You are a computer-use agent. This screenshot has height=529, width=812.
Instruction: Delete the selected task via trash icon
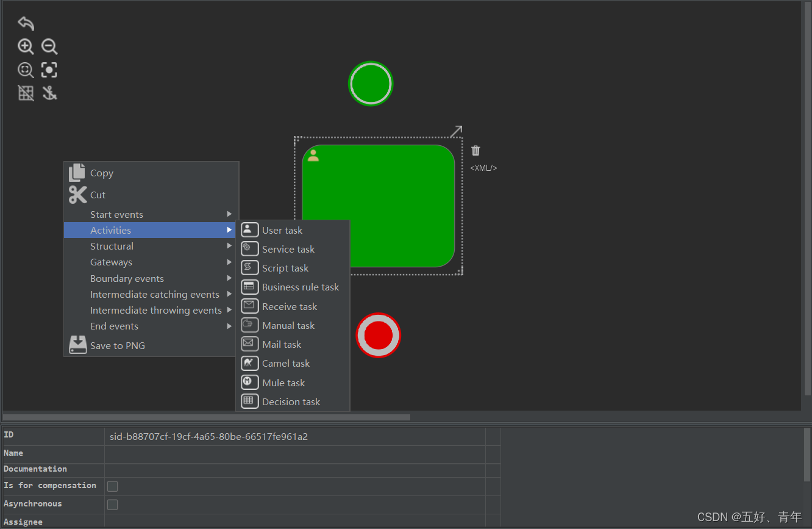pos(475,151)
